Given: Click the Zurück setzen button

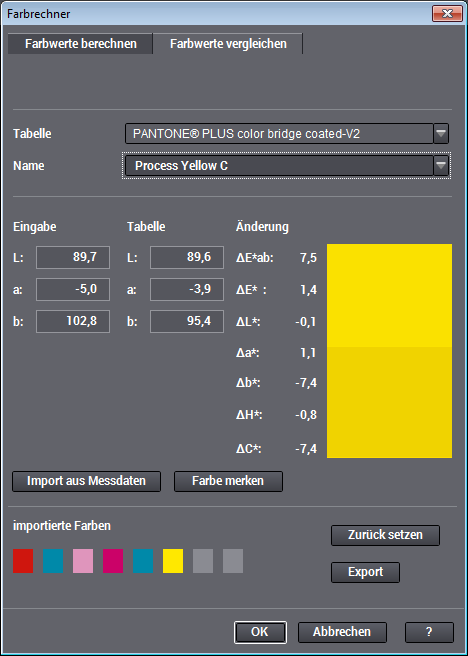Looking at the screenshot, I should [x=385, y=536].
